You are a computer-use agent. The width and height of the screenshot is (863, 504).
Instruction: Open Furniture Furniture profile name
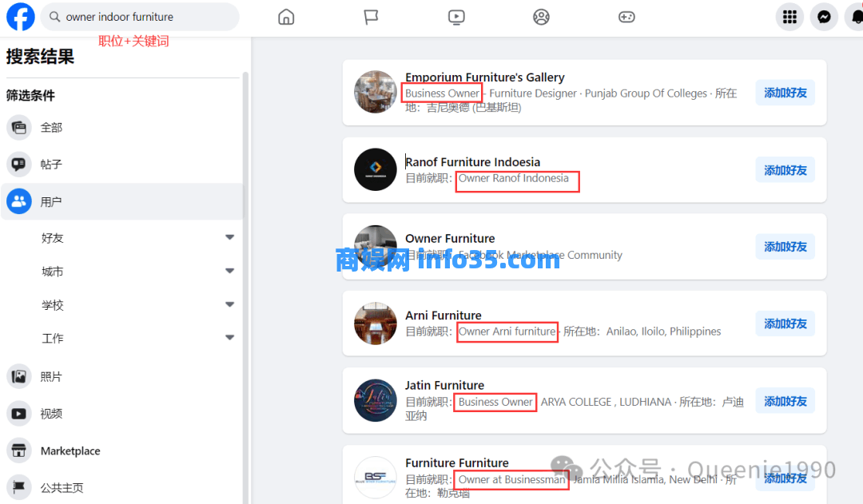pos(457,462)
